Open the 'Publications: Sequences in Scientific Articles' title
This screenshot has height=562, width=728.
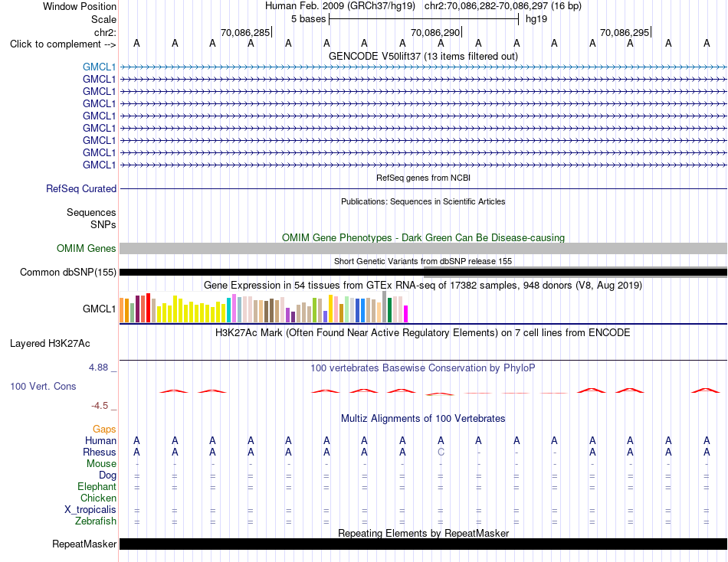coord(423,201)
